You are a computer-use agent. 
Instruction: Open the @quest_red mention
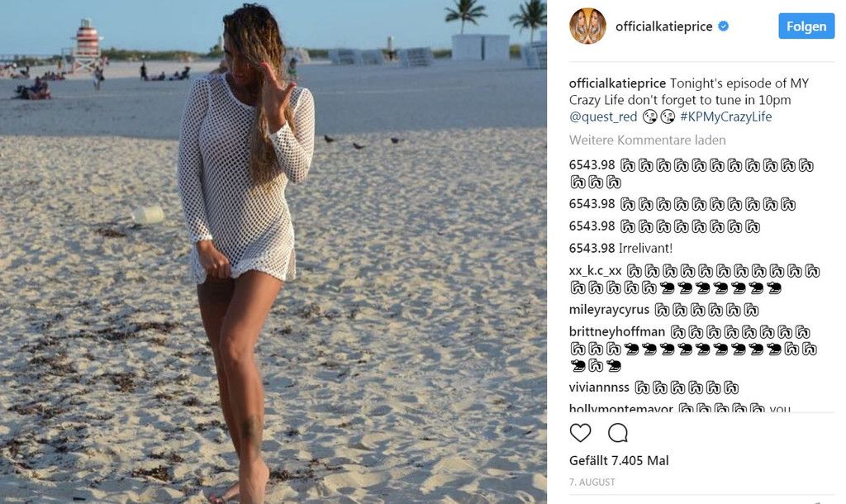click(x=602, y=116)
